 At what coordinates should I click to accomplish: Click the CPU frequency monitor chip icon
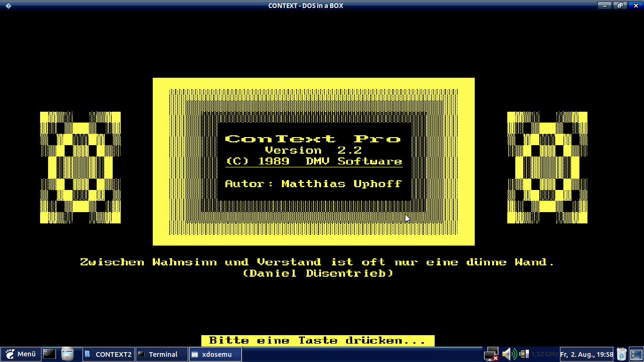tap(524, 354)
